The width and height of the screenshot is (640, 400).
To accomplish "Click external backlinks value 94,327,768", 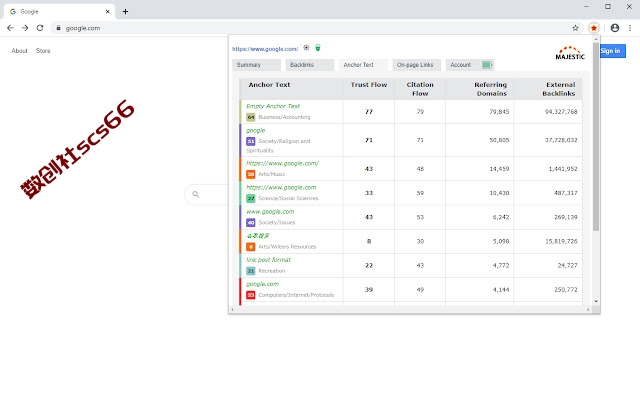I will (x=561, y=111).
